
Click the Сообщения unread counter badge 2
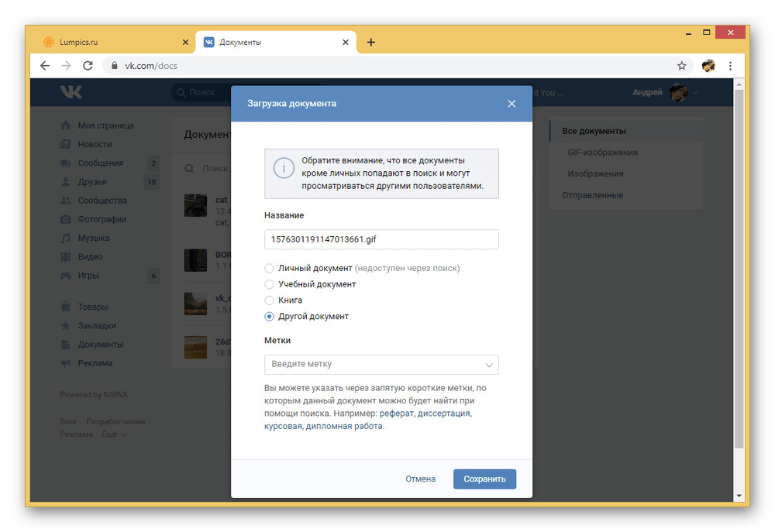153,163
